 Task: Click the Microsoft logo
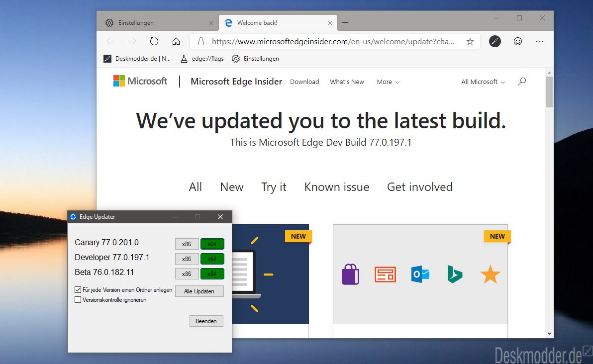140,81
